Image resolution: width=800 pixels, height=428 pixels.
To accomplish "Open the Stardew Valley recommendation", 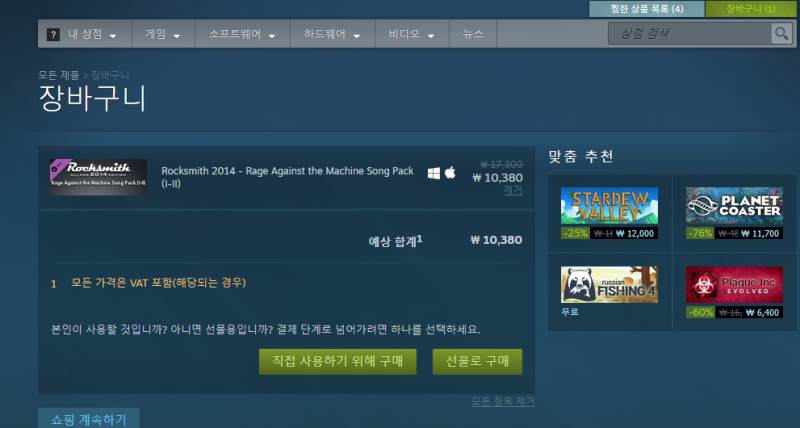I will coord(609,206).
